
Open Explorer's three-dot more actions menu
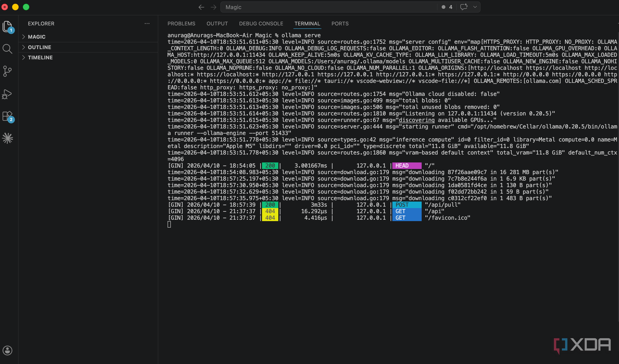[147, 24]
